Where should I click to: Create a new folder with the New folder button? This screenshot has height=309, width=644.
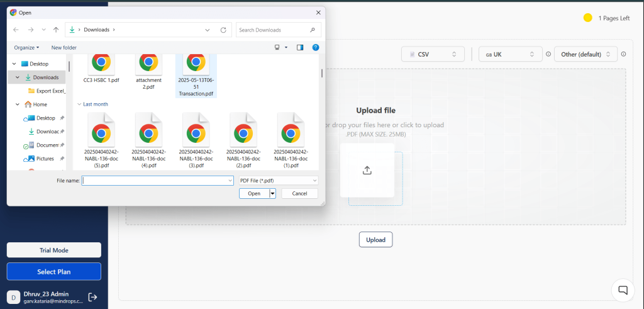point(64,48)
